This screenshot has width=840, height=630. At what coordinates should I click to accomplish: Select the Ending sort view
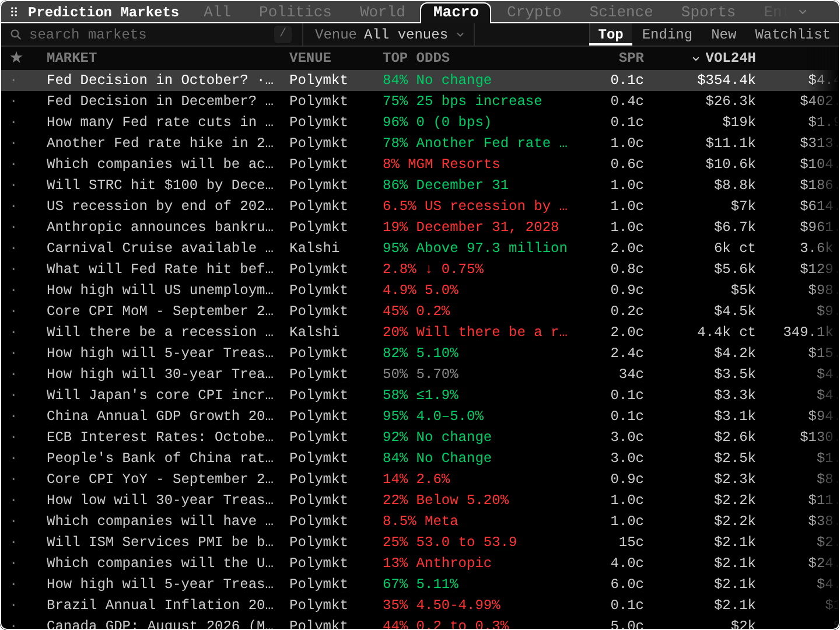667,34
